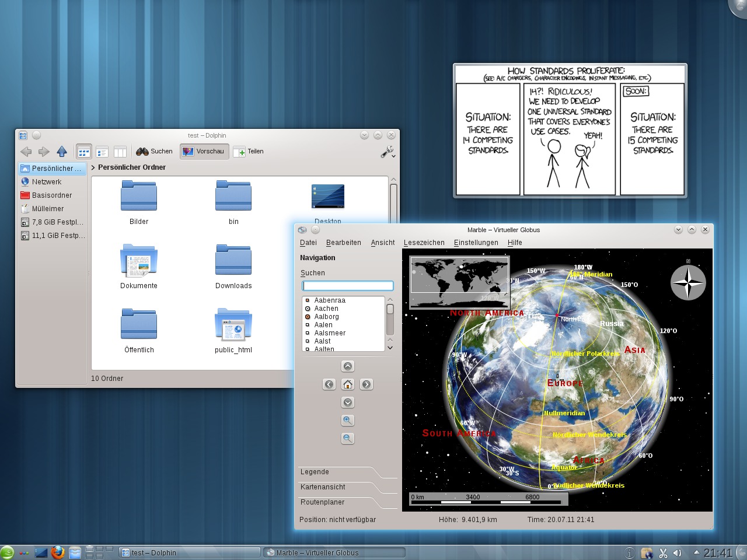Screen dimensions: 747x560
Task: Switch Dolphin to columns view
Action: point(120,152)
